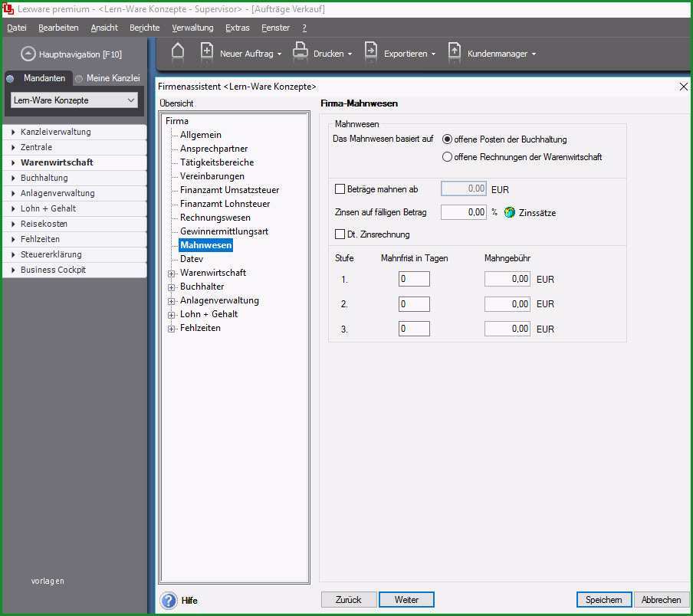Expand Buchhaltung in the left sidebar
This screenshot has height=616, width=693.
[74, 178]
